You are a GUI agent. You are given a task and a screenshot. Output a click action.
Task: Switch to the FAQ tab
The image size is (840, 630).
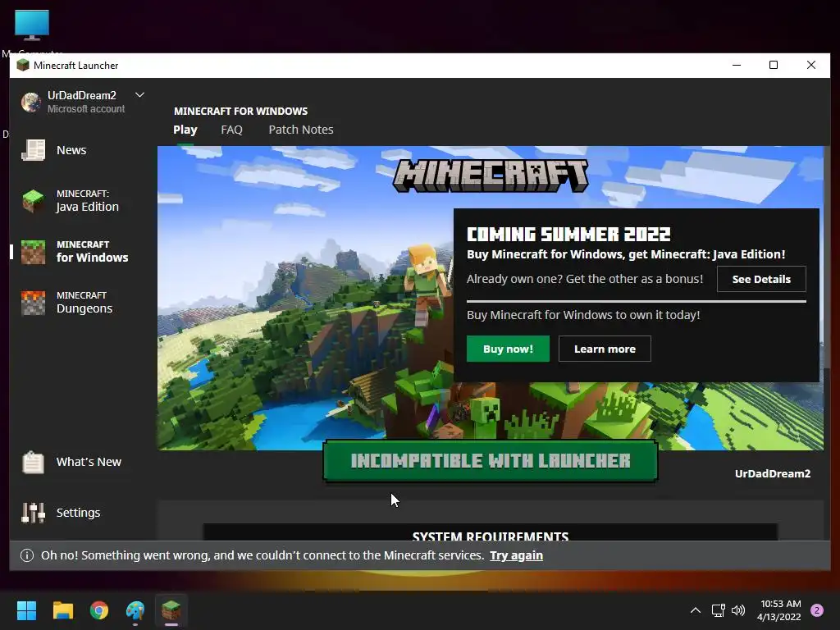[x=231, y=130]
